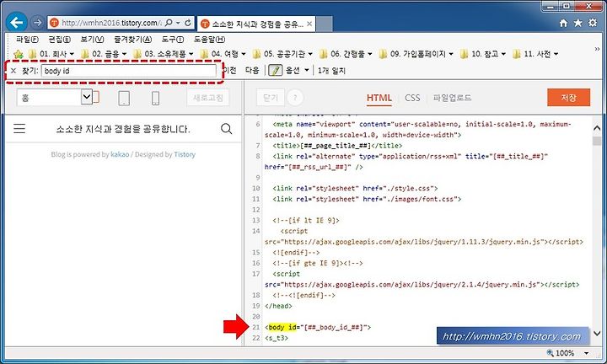Switch to the 파일업로드 tab

452,98
